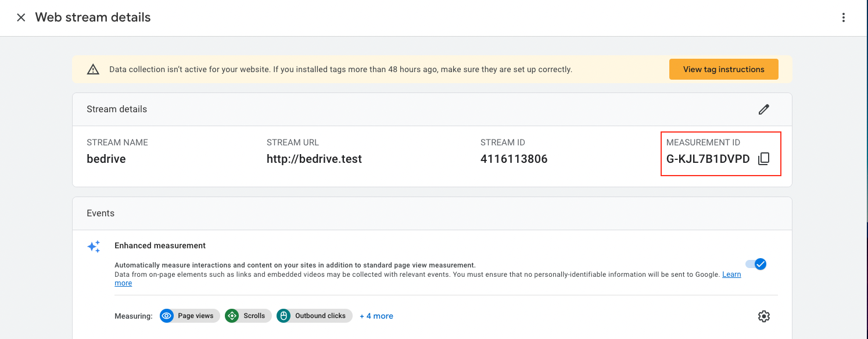Disable the Enhanced measurement toggle
This screenshot has height=339, width=868.
[756, 264]
